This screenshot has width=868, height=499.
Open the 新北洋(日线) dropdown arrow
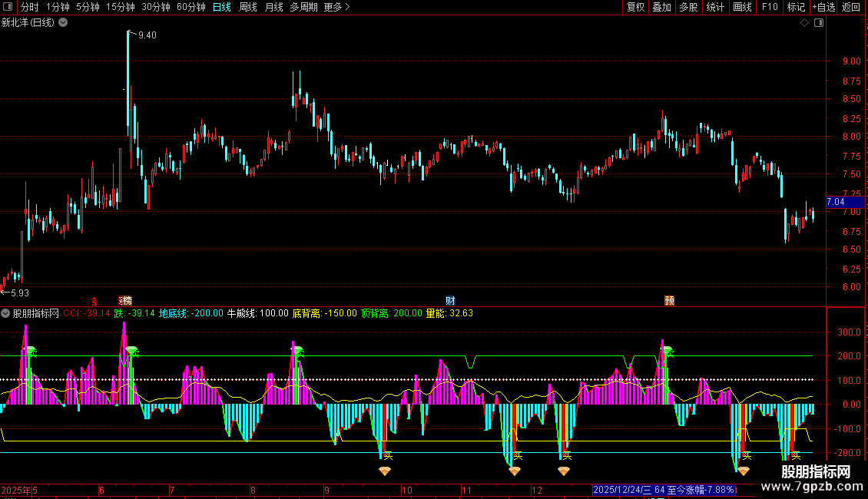pos(63,23)
